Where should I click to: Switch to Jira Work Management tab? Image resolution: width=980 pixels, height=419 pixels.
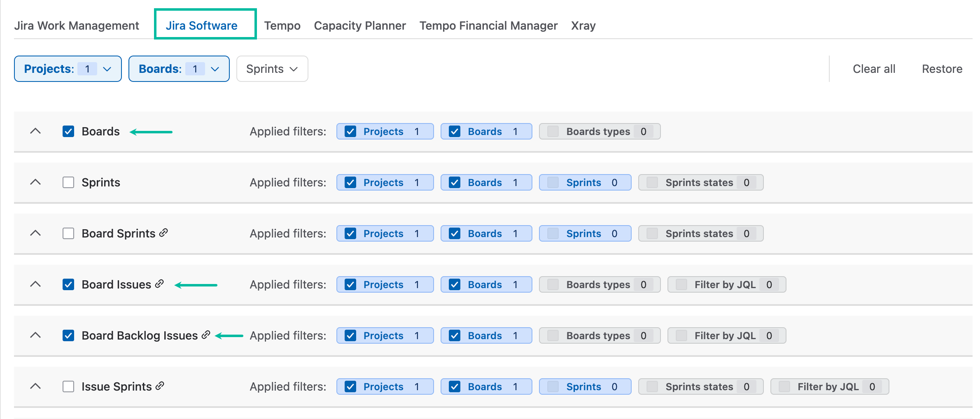[x=77, y=26]
